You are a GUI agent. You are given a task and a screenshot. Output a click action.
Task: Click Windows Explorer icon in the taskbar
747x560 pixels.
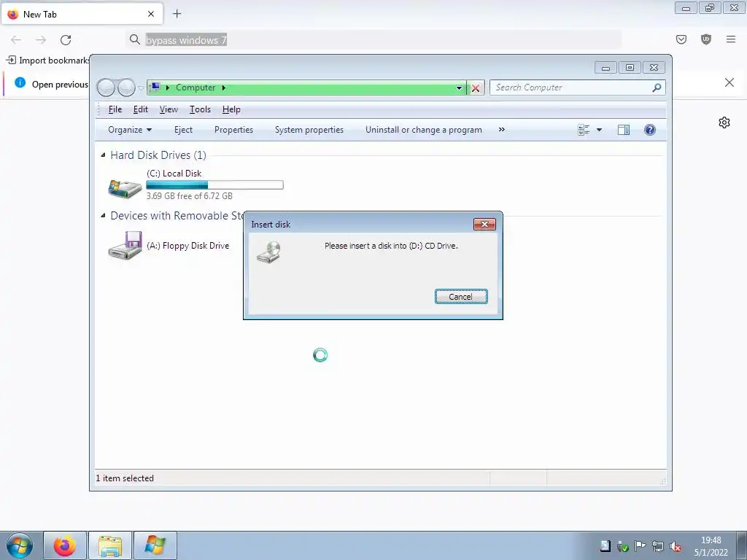[x=109, y=545]
